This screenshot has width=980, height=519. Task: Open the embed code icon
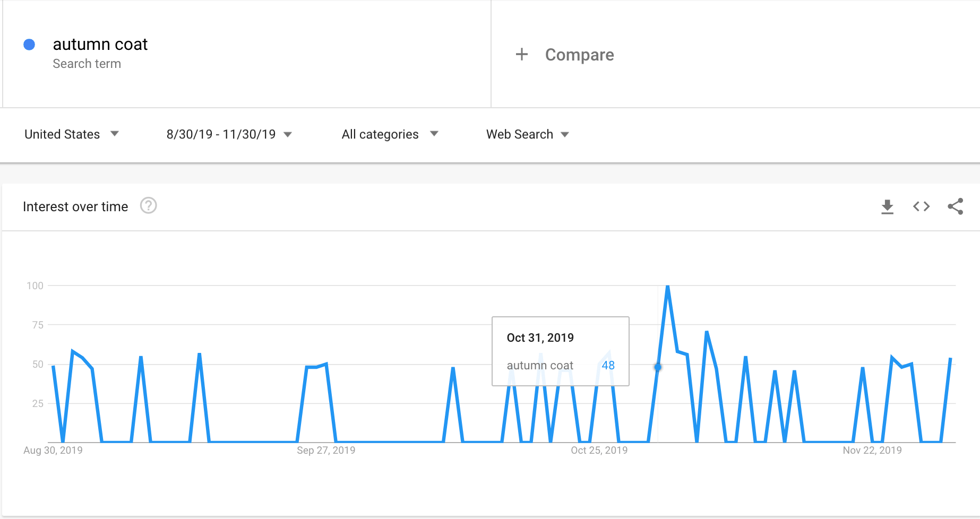pyautogui.click(x=921, y=206)
